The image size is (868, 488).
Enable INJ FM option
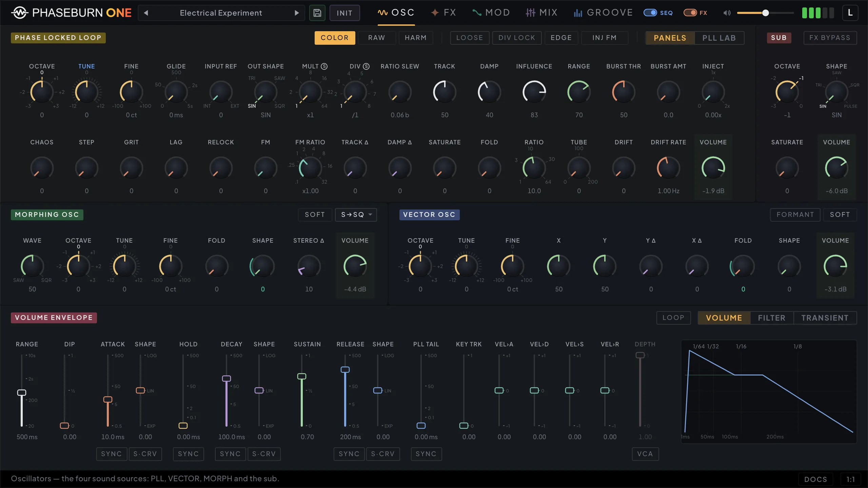coord(605,38)
